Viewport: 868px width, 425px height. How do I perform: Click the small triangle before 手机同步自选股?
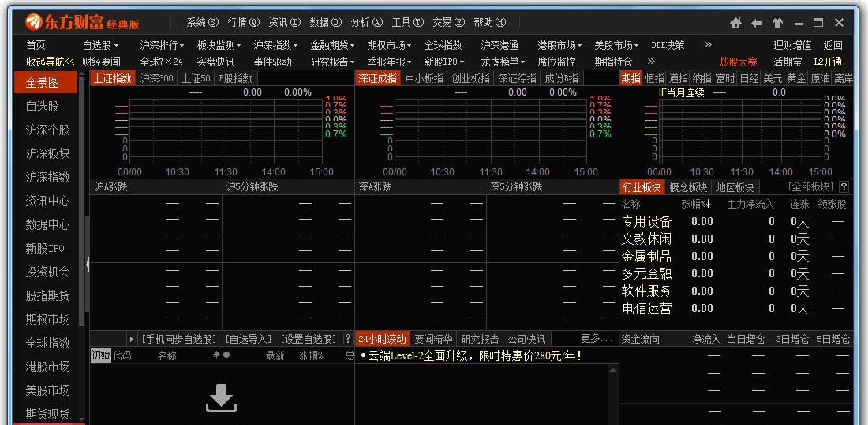tap(131, 339)
